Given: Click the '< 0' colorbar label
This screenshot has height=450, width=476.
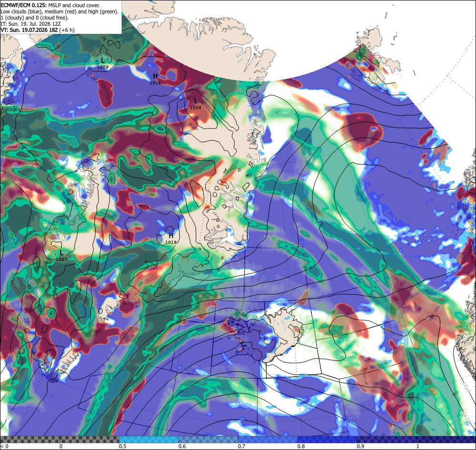Looking at the screenshot, I should [4, 446].
